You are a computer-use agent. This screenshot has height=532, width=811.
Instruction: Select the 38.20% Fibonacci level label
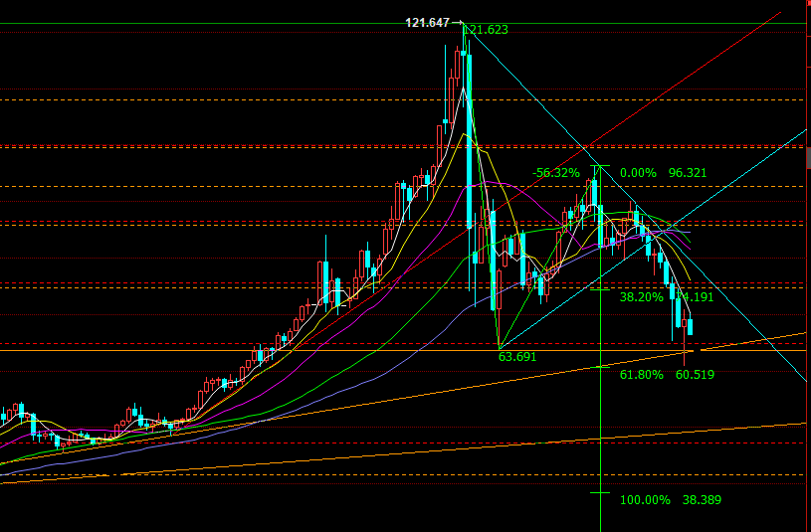pos(642,297)
